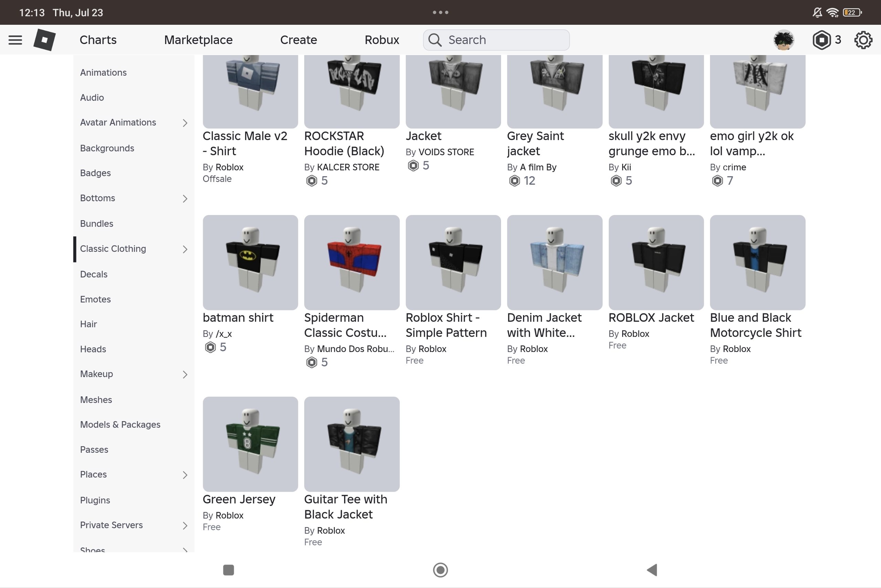Click the Roblox logo home icon
The height and width of the screenshot is (588, 881).
click(x=45, y=40)
